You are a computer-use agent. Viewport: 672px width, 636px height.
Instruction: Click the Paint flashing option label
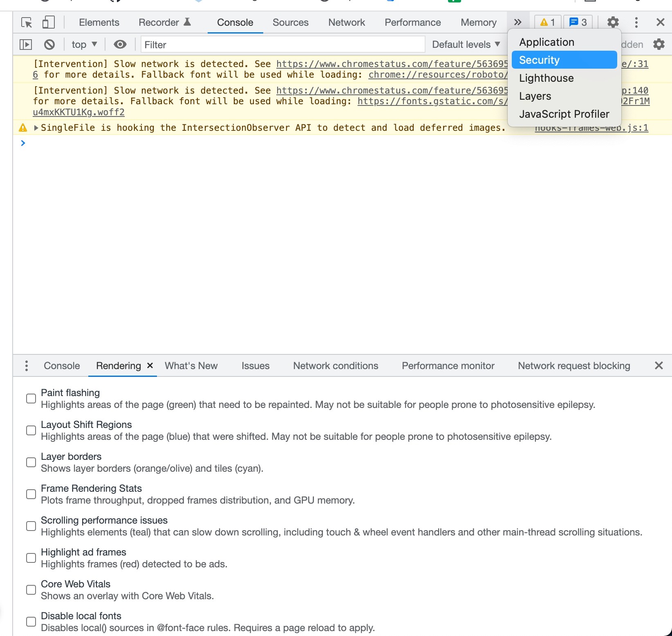click(x=70, y=393)
